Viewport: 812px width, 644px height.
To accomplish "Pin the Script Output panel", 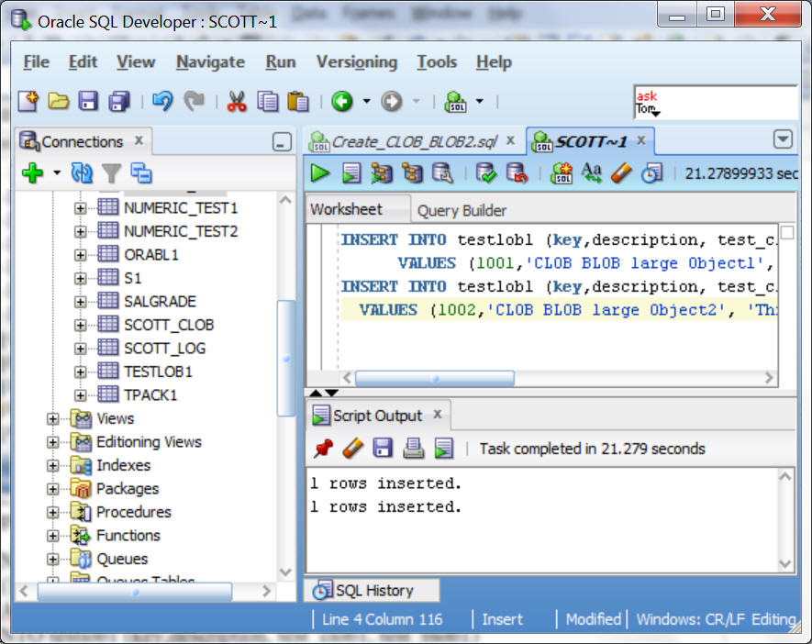I will [323, 448].
